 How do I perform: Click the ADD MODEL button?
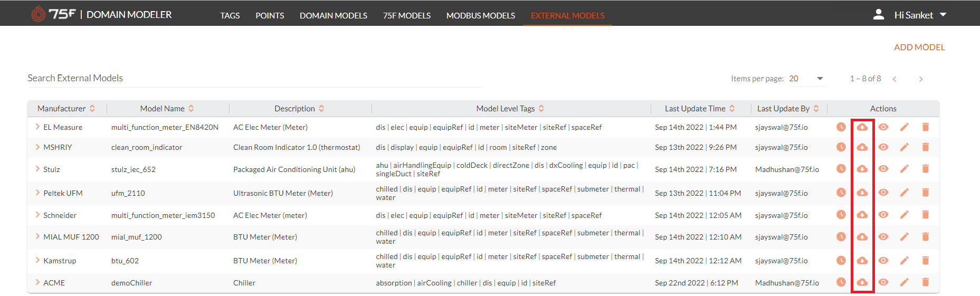point(919,47)
